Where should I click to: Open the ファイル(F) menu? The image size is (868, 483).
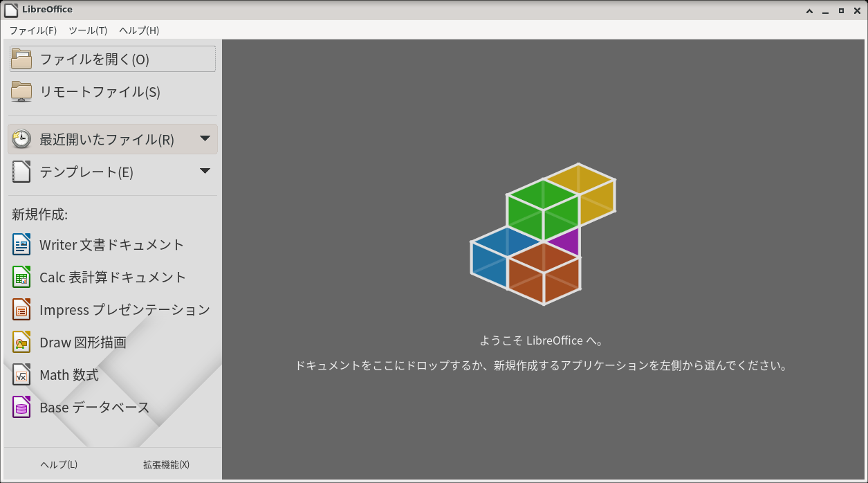coord(33,30)
